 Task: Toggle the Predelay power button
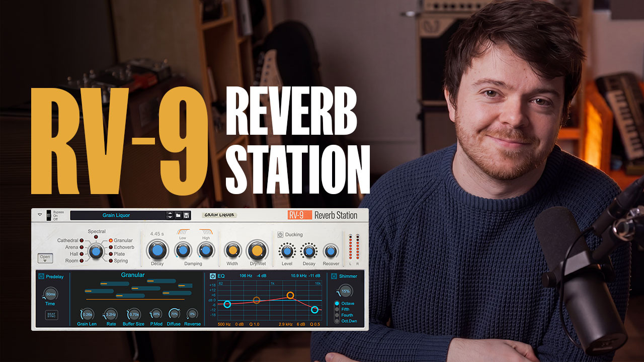coord(41,276)
